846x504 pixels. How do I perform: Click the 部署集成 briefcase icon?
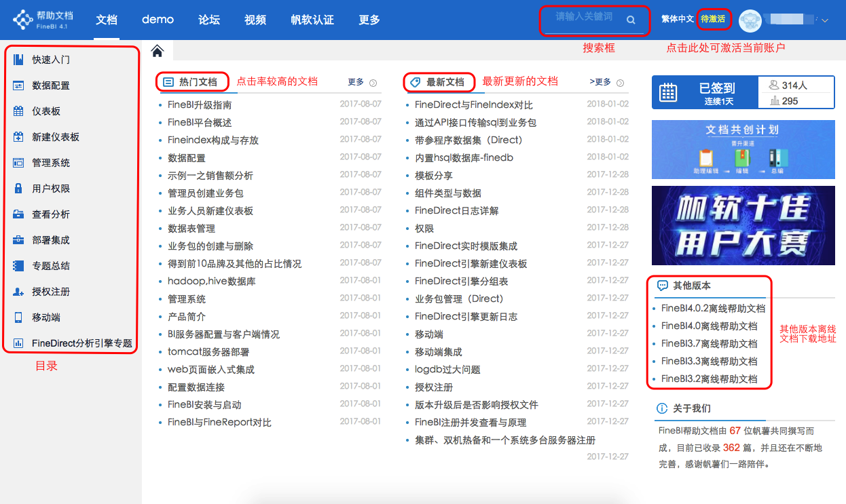18,240
